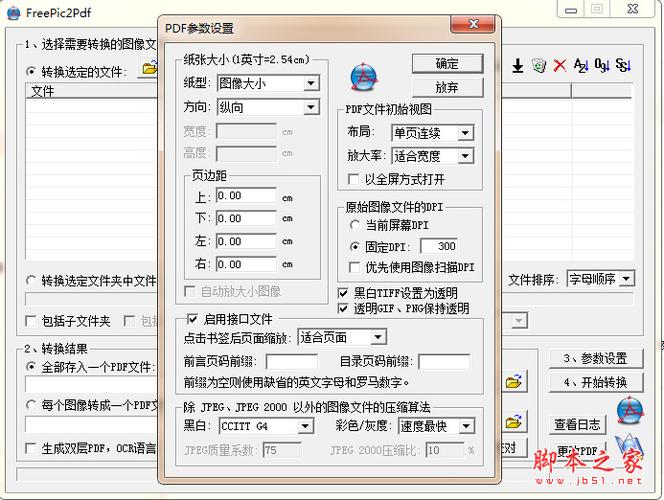The image size is (664, 500).
Task: Toggle 以全屏方式打开 checkbox
Action: tap(353, 179)
